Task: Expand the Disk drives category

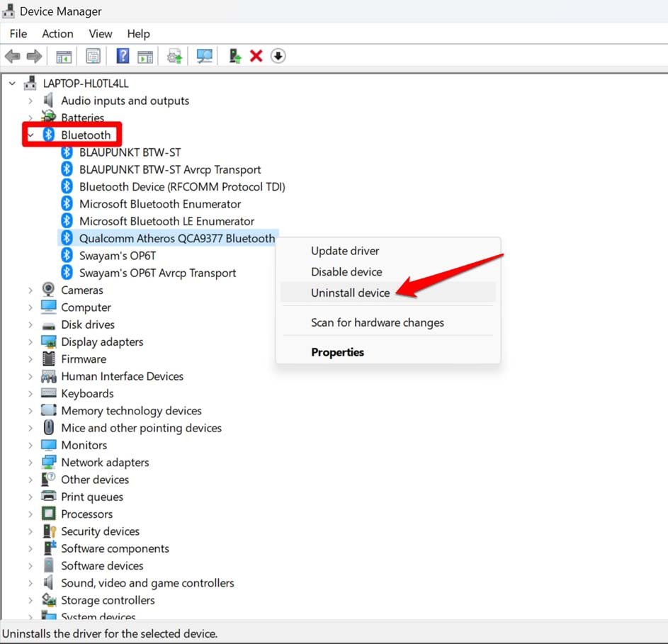Action: point(30,324)
